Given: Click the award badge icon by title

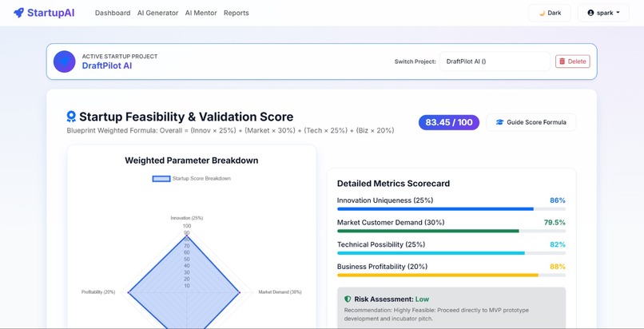Looking at the screenshot, I should (x=71, y=117).
